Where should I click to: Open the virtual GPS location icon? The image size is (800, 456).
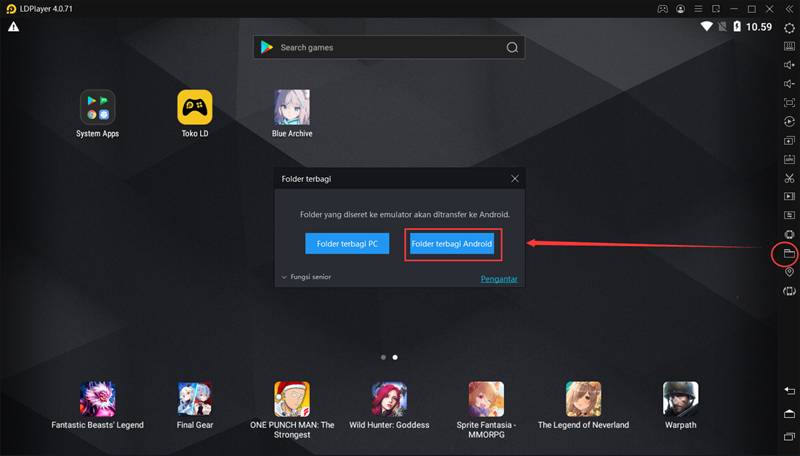(x=789, y=272)
